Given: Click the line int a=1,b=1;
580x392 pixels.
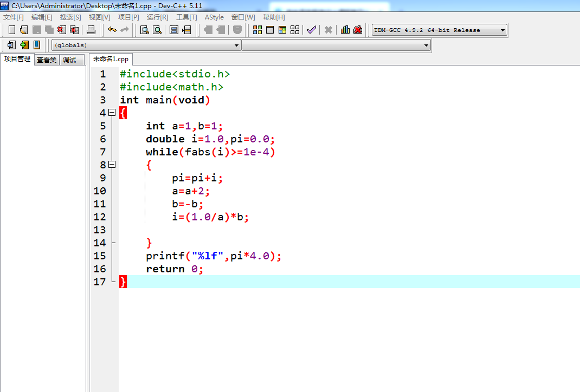Looking at the screenshot, I should coord(184,126).
